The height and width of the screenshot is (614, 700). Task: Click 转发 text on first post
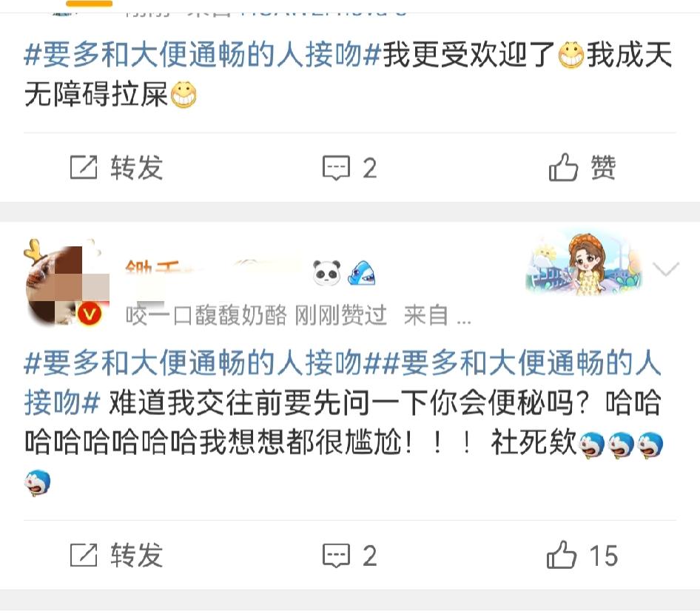137,168
